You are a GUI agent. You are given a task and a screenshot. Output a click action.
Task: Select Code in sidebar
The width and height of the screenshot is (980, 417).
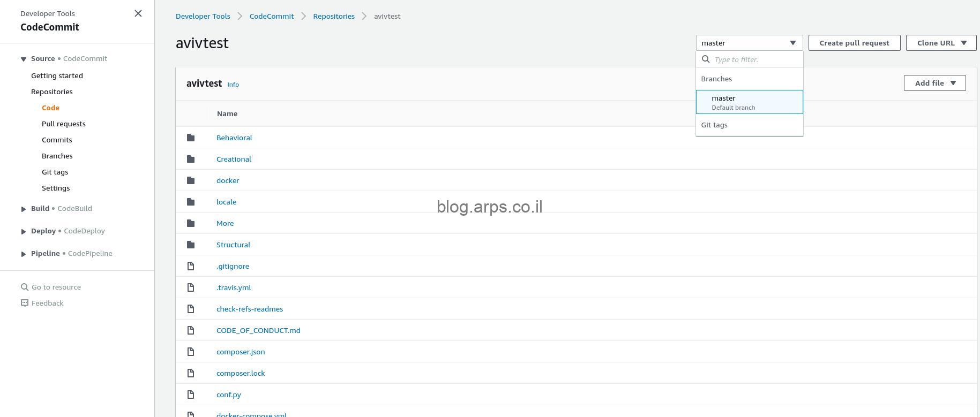pyautogui.click(x=50, y=108)
